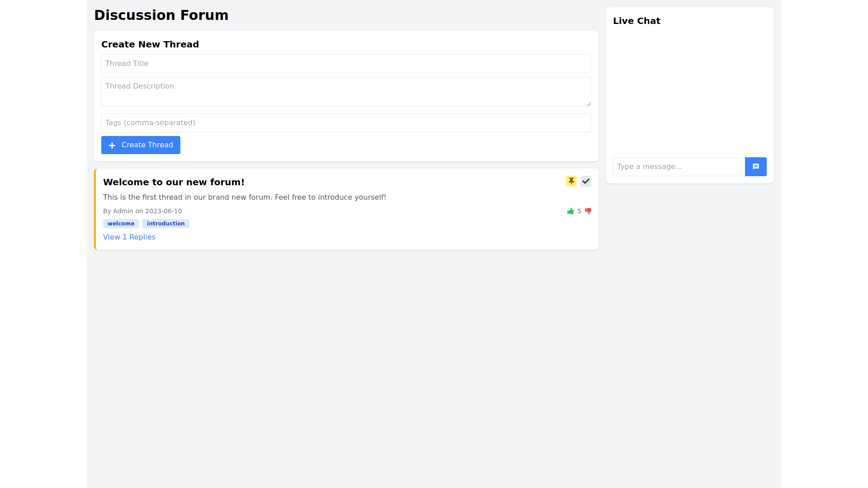Toggle the pin on the welcome thread
Screen dimensions: 868x488
click(571, 181)
